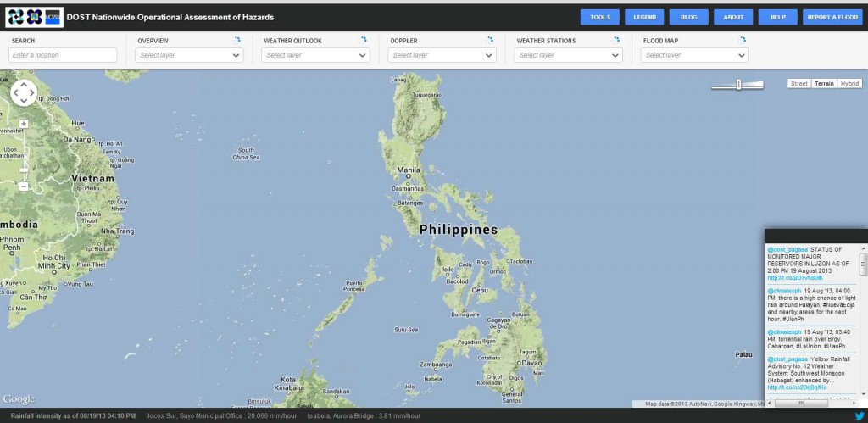Zoom out using the map minus button
The height and width of the screenshot is (423, 868).
(x=24, y=186)
